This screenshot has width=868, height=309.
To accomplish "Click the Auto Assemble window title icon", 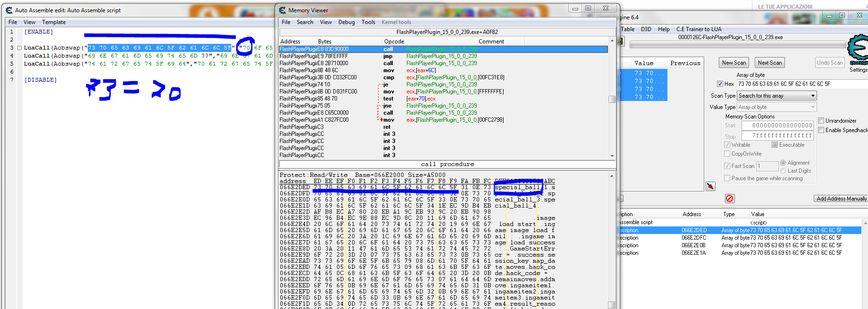I will (9, 10).
